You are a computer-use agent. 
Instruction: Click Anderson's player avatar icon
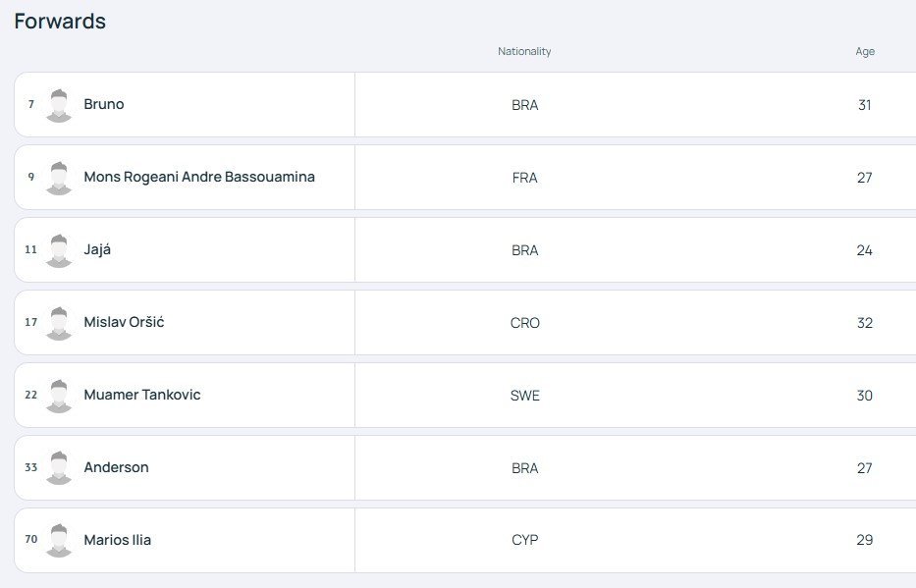point(59,467)
